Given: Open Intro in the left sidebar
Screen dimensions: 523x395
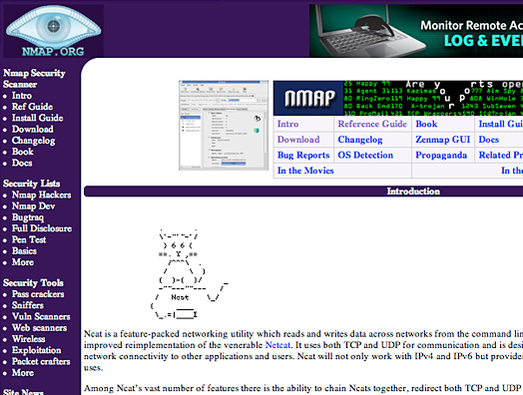Looking at the screenshot, I should 22,95.
